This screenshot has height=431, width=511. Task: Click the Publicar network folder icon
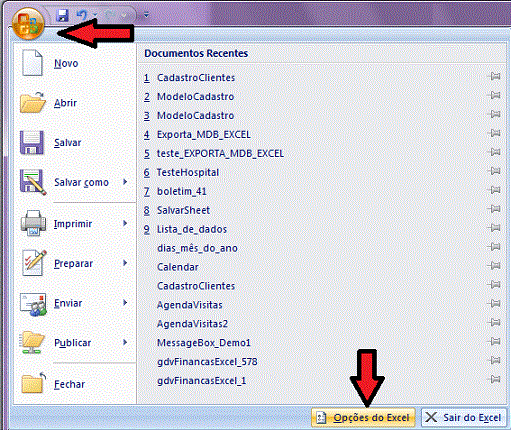coord(32,342)
